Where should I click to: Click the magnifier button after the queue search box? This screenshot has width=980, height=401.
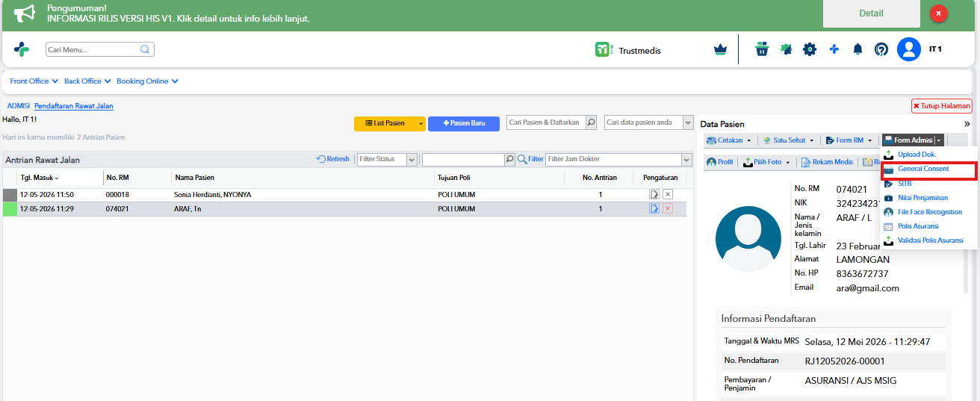510,159
